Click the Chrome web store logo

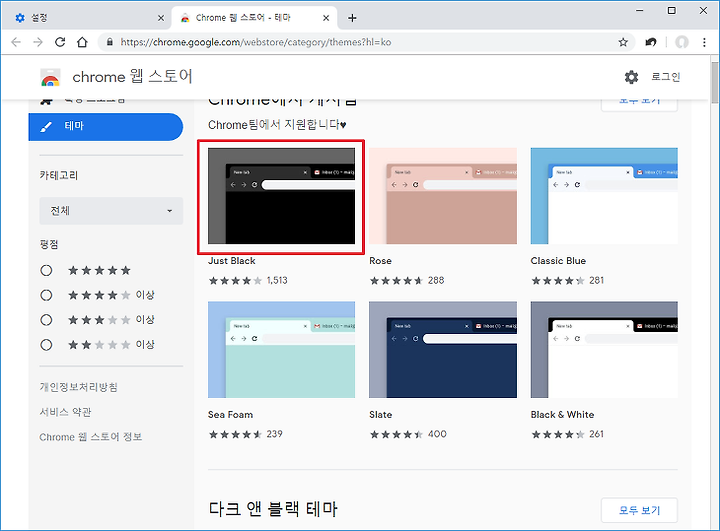[50, 77]
